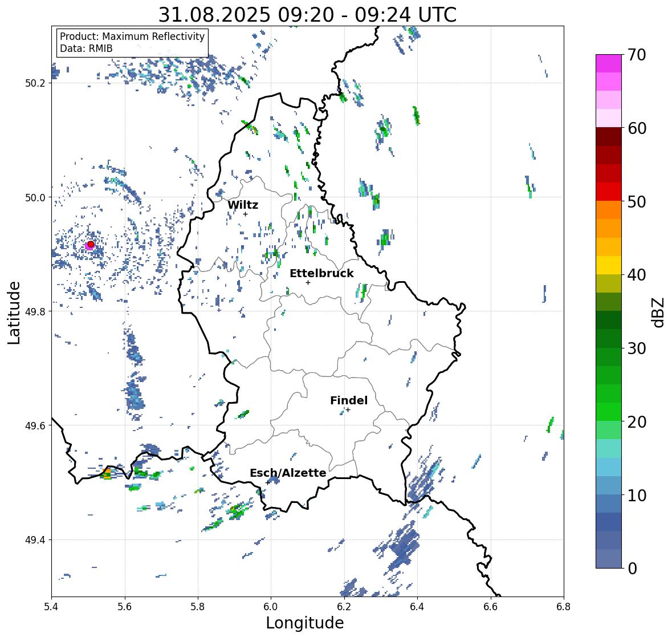Click the 30 tick on colorbar
672x637 pixels.
coord(637,348)
